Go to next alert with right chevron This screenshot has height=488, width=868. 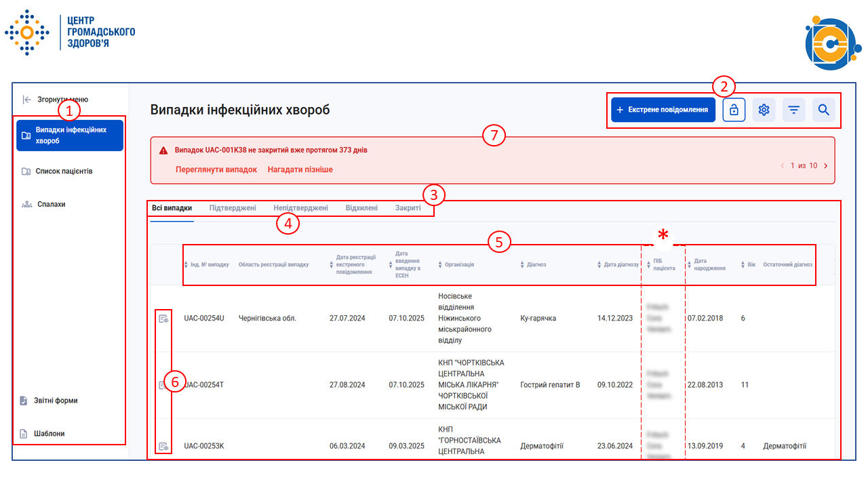coord(825,166)
